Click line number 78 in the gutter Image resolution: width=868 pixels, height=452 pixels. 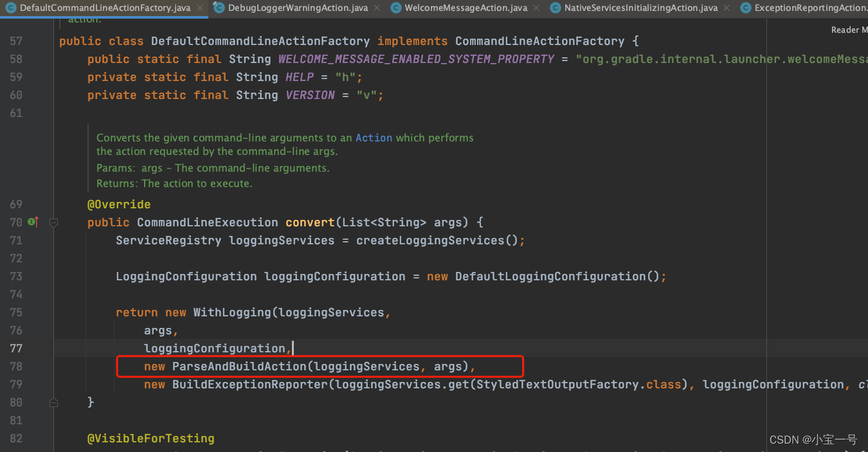tap(15, 366)
